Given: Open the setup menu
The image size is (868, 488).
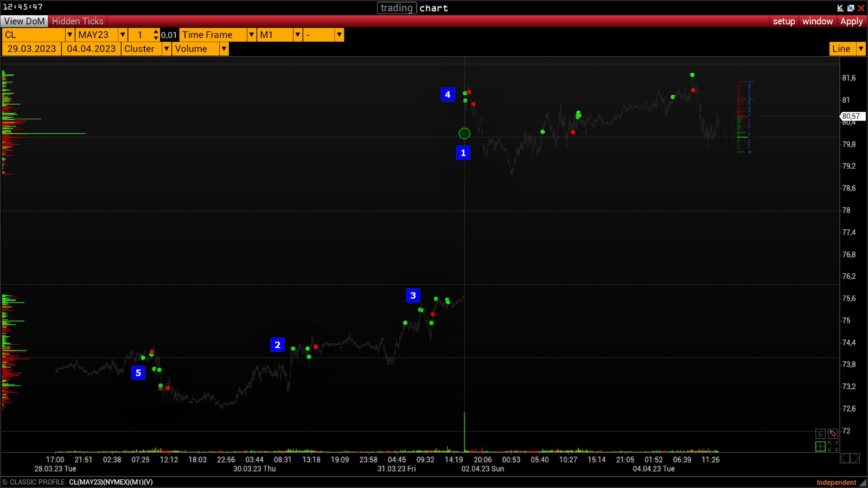Looking at the screenshot, I should tap(784, 21).
